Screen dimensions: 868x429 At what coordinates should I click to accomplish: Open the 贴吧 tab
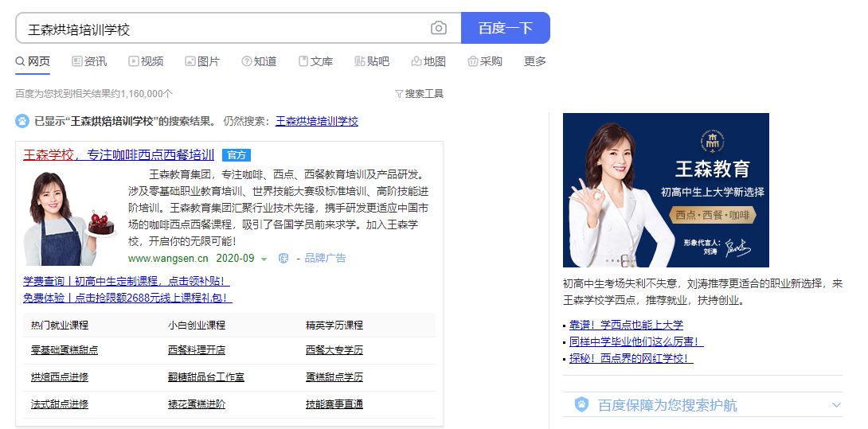point(372,61)
